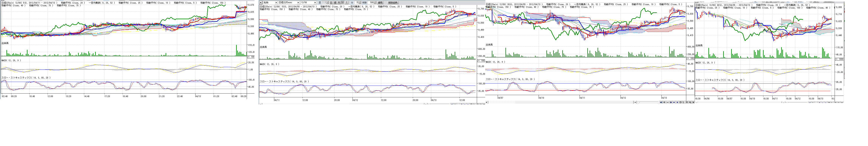Click the R icon on the 30-minute chart
Image resolution: width=868 pixels, height=146 pixels.
coord(687,102)
